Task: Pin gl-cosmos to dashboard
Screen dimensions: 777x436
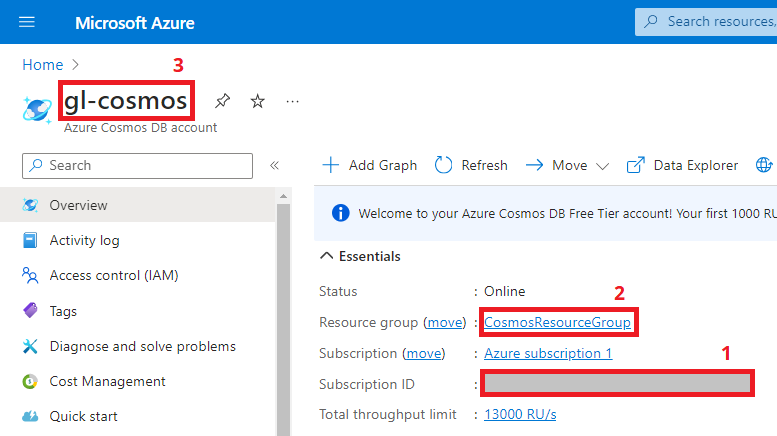Action: pos(223,101)
